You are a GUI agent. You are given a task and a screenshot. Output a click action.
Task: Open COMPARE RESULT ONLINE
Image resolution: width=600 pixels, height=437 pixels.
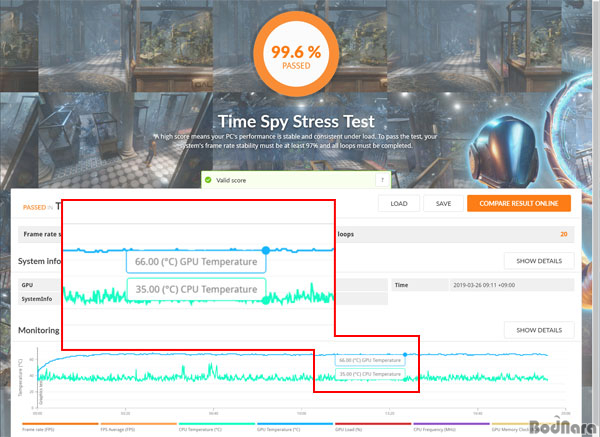(x=519, y=204)
